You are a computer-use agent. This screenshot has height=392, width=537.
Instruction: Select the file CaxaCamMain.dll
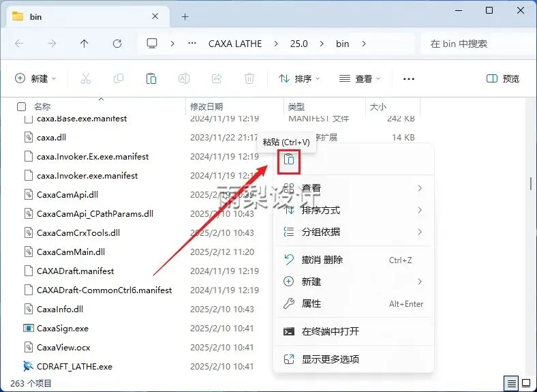click(71, 252)
